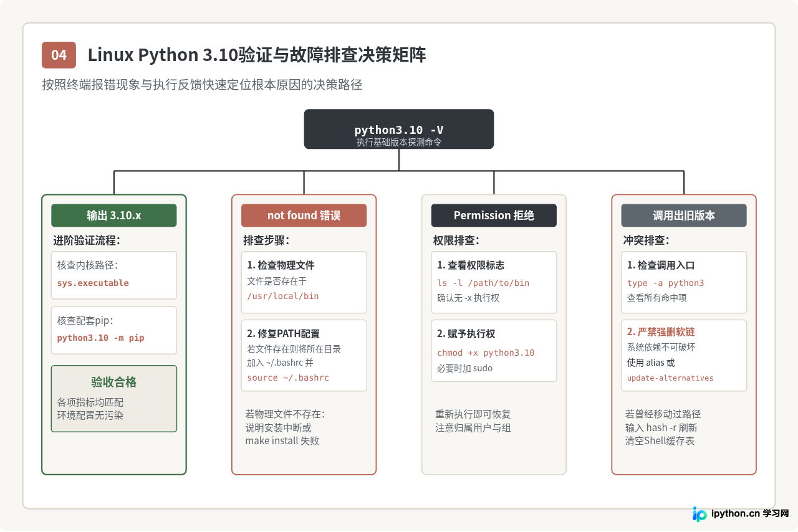Click the type -a python3 command

[x=665, y=283]
